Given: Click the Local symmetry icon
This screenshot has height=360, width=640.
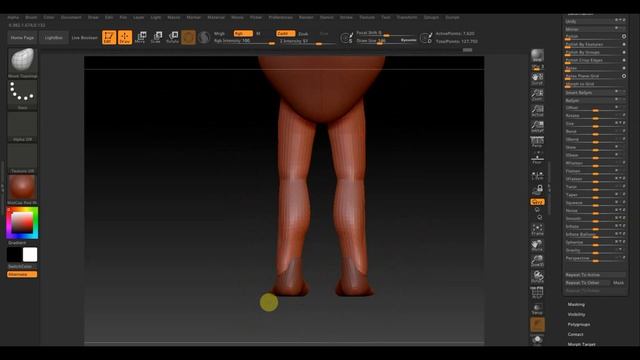Looking at the screenshot, I should 537,175.
